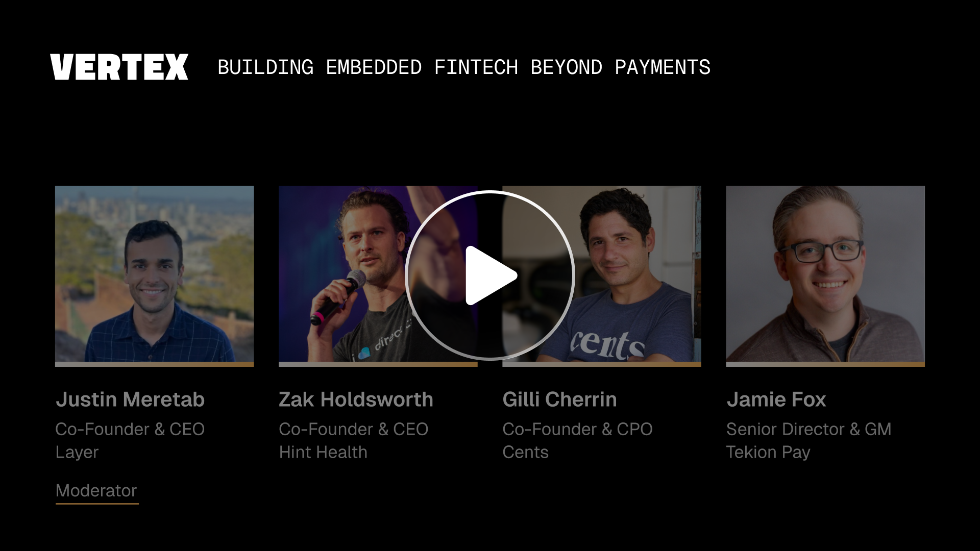Click the Cents company text
This screenshot has width=980, height=551.
coord(525,452)
